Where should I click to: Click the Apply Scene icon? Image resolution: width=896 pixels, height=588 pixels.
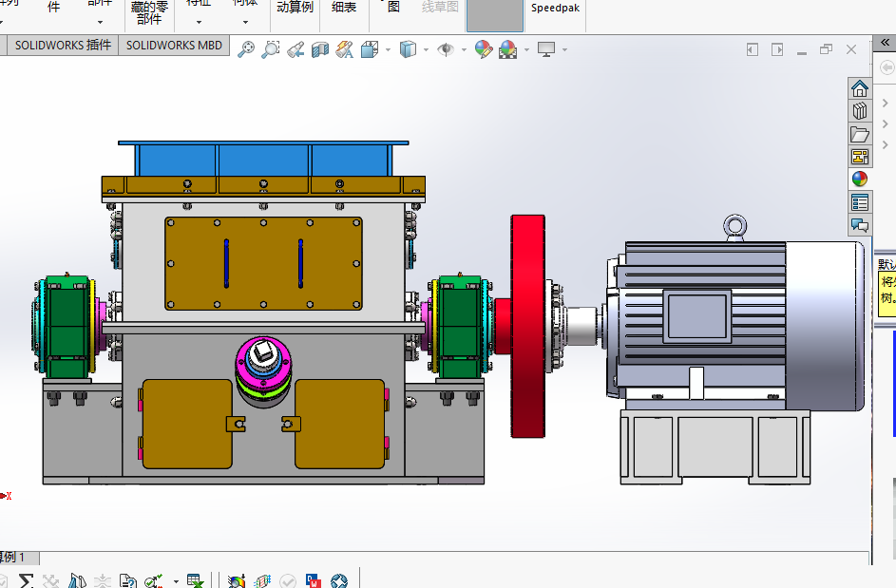click(x=508, y=49)
